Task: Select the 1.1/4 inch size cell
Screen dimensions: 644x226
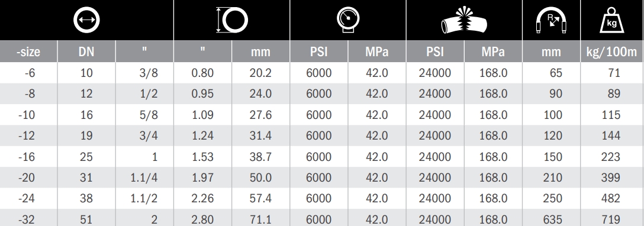Action: coord(144,177)
